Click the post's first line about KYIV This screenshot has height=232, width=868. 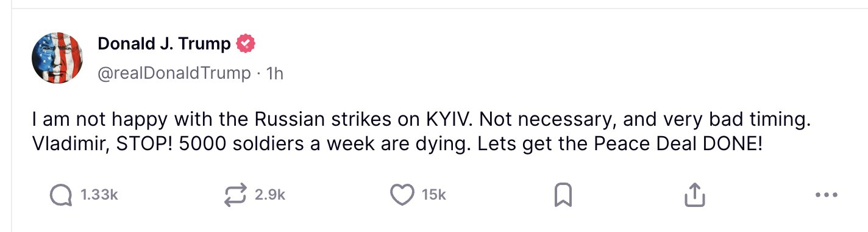(x=422, y=120)
